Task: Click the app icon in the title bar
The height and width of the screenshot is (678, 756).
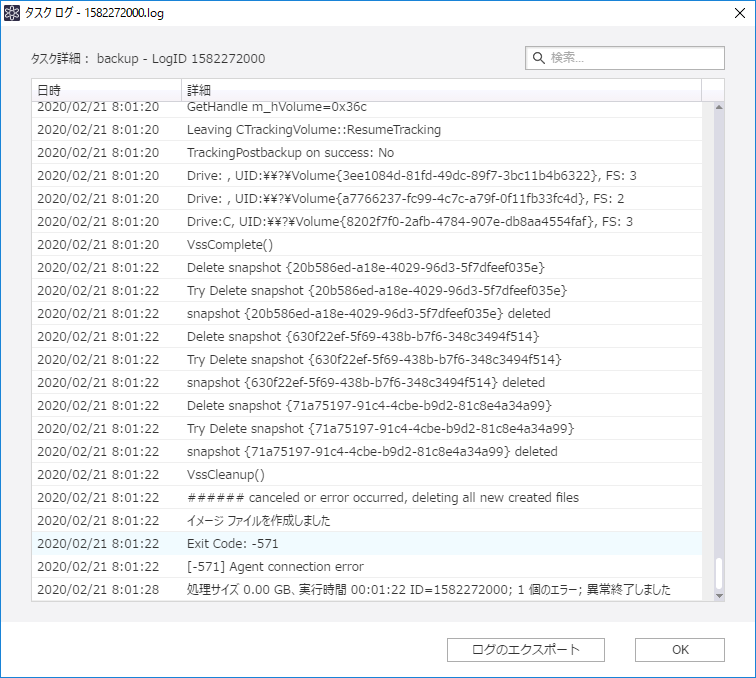Action: 12,12
